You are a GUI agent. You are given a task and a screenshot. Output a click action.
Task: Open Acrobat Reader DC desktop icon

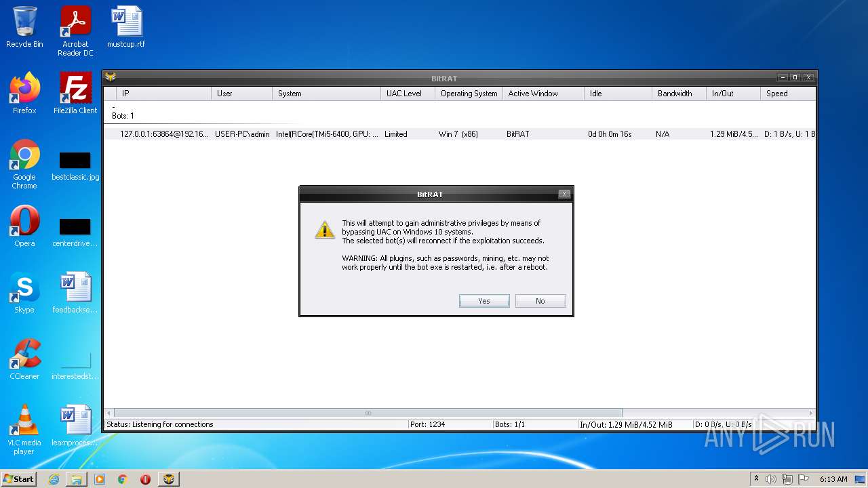point(75,31)
